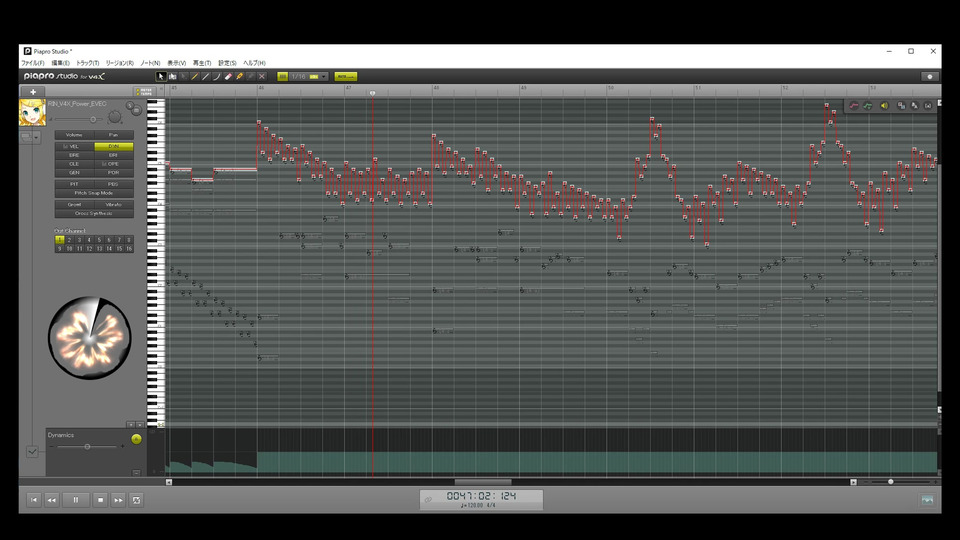Enable Pitch Snap Mode
This screenshot has height=540, width=960.
point(94,193)
